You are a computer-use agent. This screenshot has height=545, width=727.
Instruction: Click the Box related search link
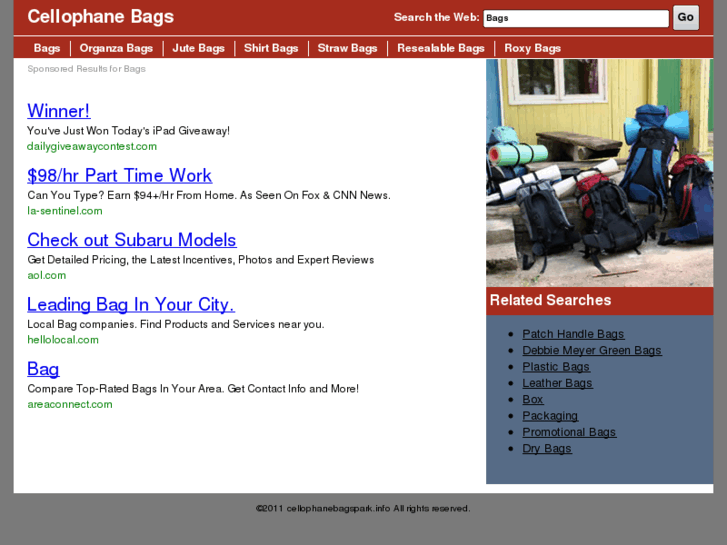[533, 399]
